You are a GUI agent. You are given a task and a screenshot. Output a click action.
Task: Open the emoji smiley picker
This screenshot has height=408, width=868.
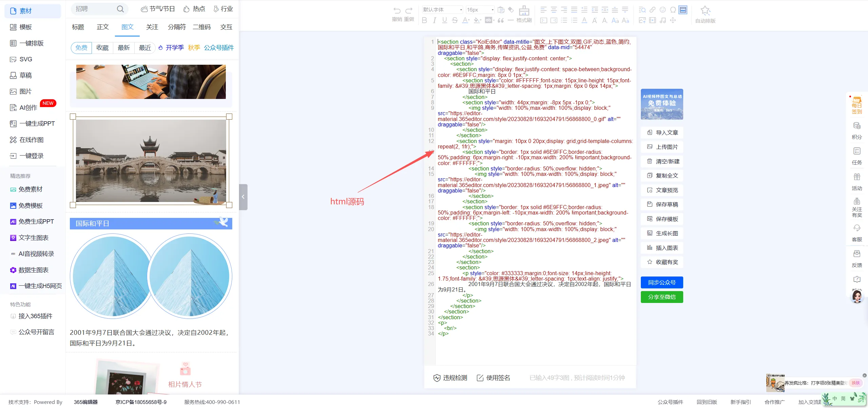click(663, 10)
